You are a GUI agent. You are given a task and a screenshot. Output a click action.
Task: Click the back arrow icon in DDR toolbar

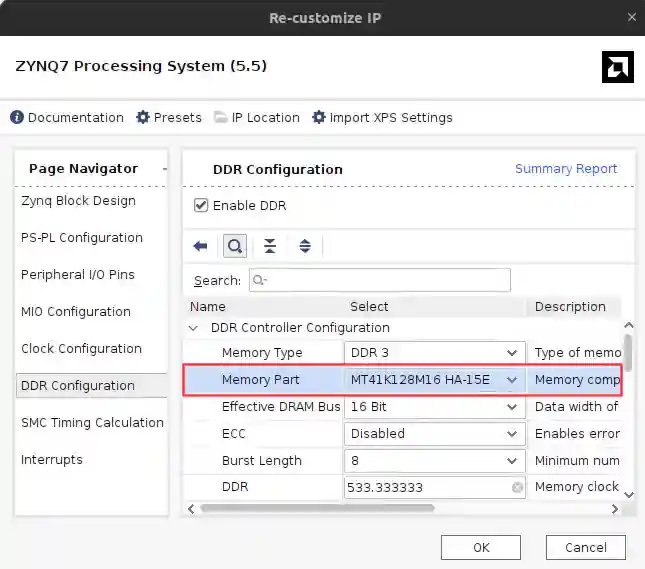[200, 246]
